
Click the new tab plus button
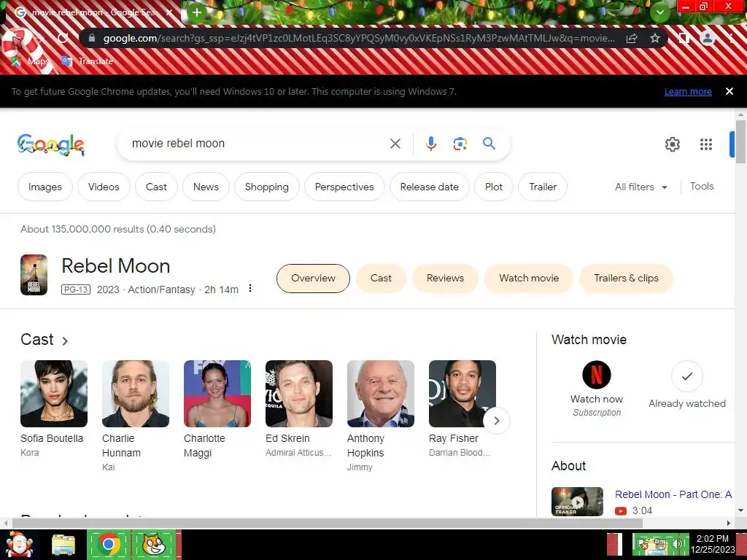[197, 12]
